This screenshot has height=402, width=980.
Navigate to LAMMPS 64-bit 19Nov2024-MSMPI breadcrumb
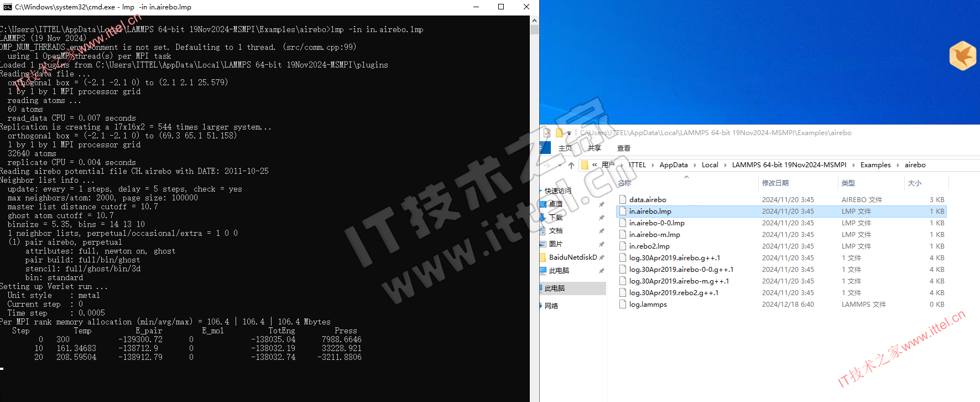[789, 165]
